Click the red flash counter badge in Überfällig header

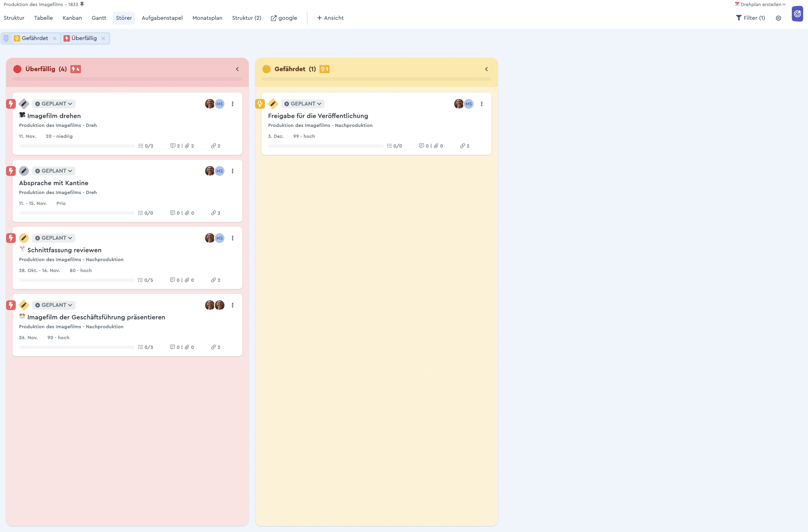(x=76, y=69)
